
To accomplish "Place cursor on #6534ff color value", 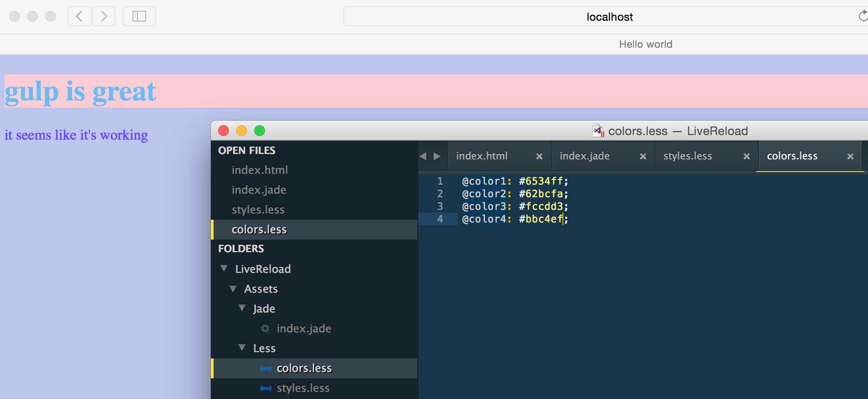I will pyautogui.click(x=541, y=181).
